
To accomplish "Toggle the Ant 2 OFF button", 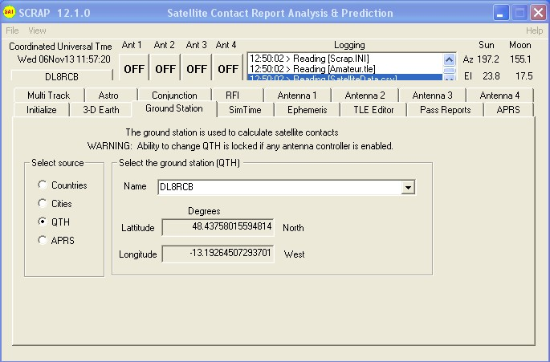I will pyautogui.click(x=165, y=68).
